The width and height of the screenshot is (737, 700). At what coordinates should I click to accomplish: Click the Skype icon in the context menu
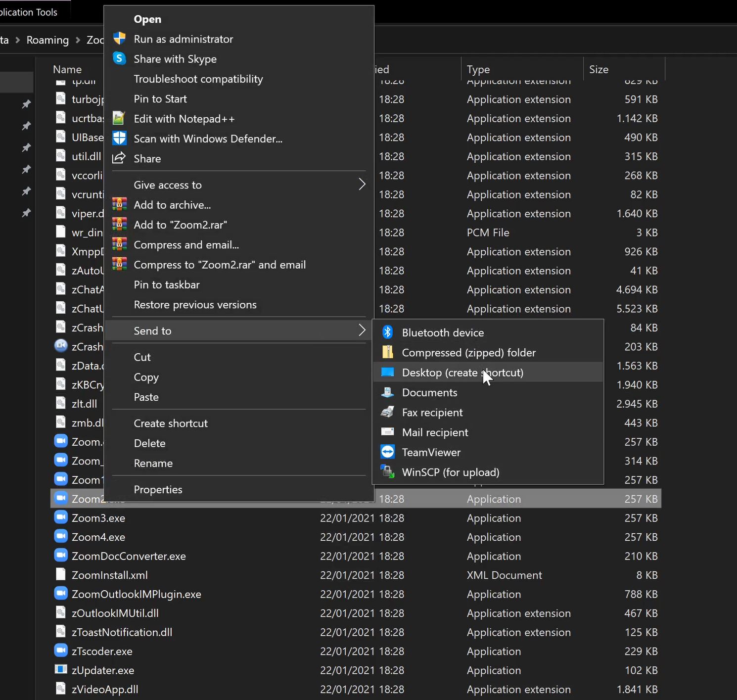119,58
